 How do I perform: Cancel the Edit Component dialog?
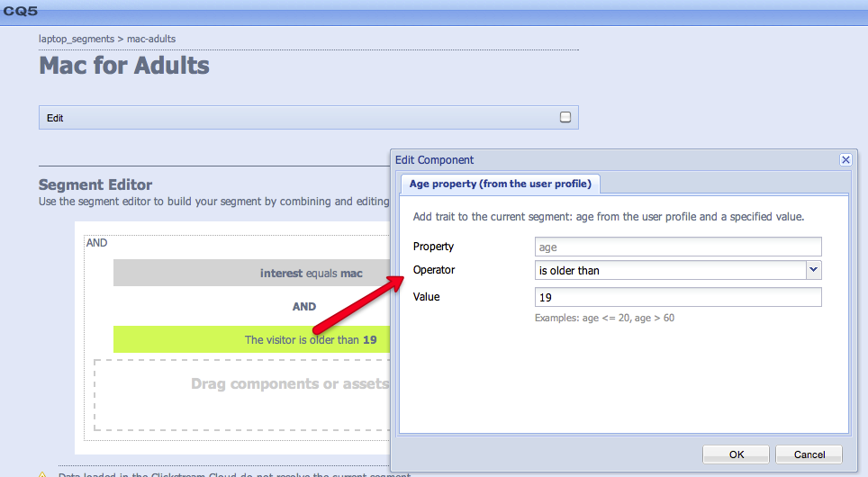[x=809, y=454]
